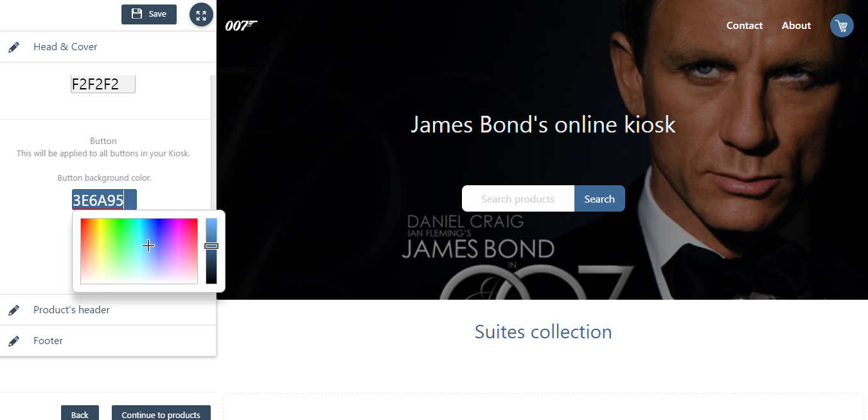Viewport: 868px width, 420px height.
Task: Click the pencil icon beside Product's header
Action: pos(13,310)
